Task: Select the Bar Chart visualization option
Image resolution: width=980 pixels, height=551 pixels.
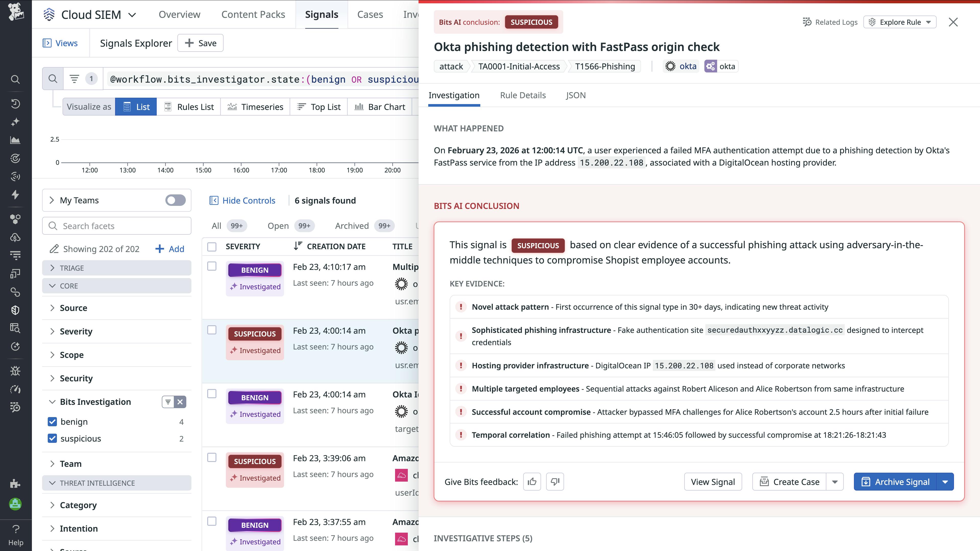Action: coord(380,106)
